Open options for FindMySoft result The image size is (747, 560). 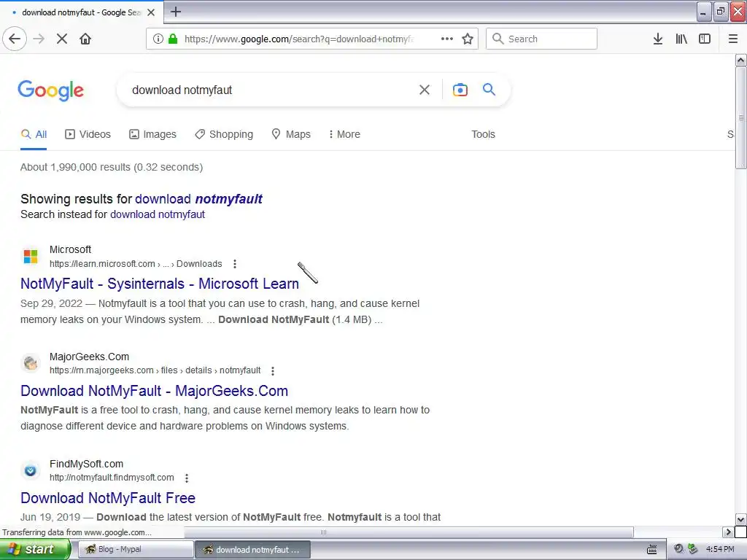click(187, 478)
